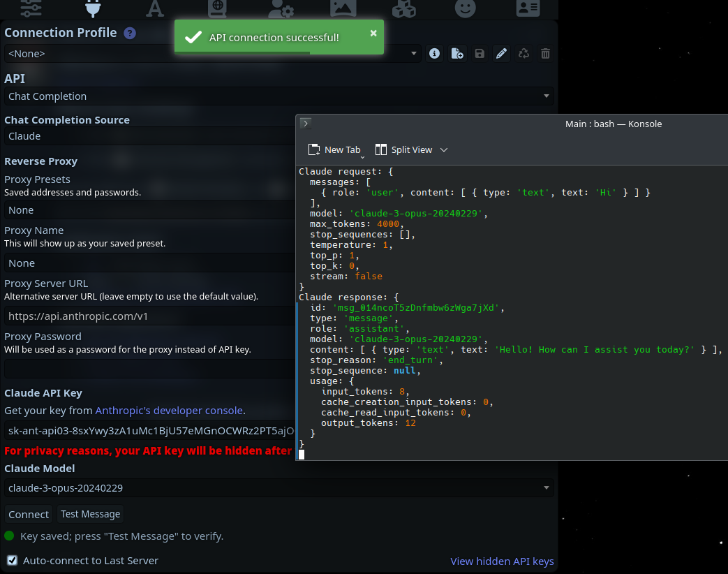Open API Chat Completion dropdown
Screen dimensions: 728x574
(x=278, y=96)
